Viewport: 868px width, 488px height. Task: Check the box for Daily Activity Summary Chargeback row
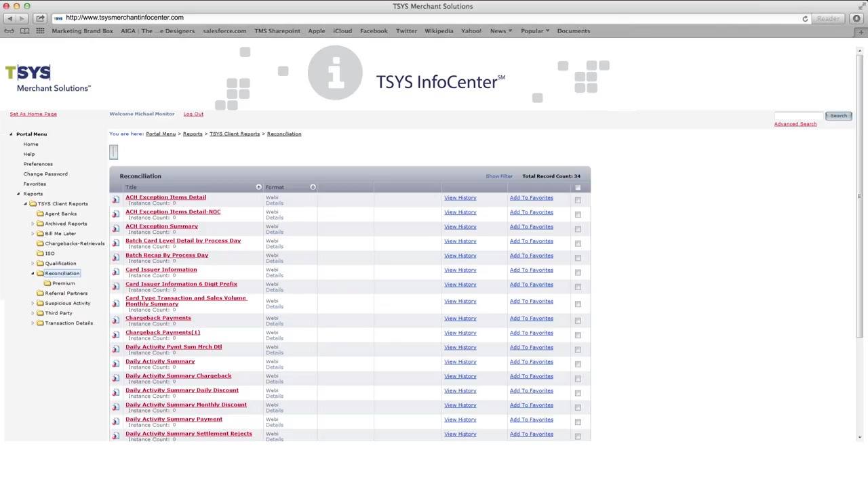coord(578,378)
